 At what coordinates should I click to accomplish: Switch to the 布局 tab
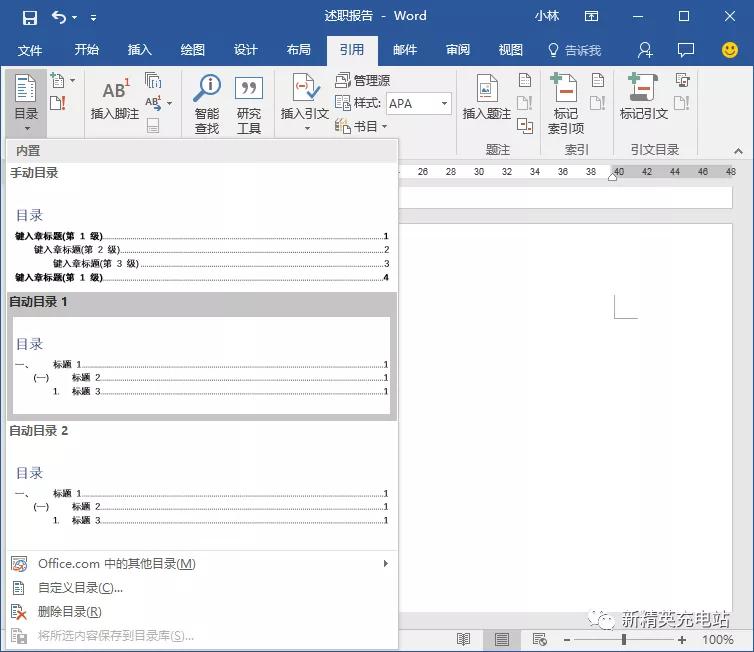click(x=299, y=50)
